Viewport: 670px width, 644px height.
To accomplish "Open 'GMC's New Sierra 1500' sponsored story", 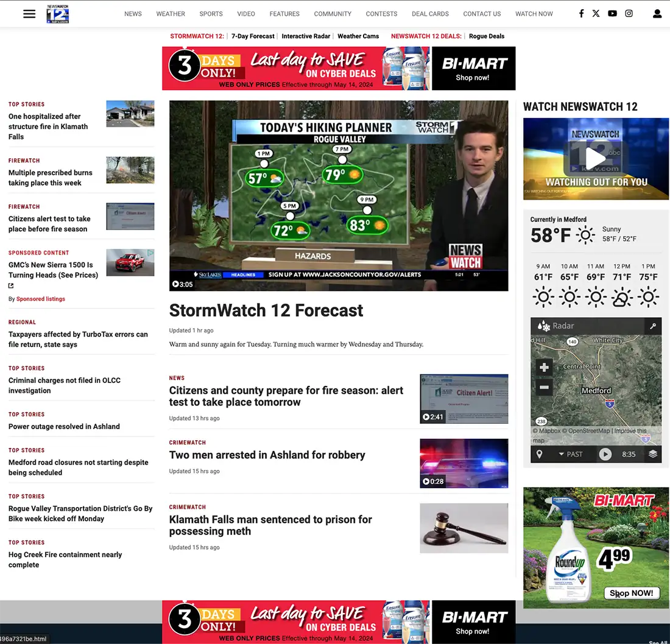I will [x=54, y=270].
